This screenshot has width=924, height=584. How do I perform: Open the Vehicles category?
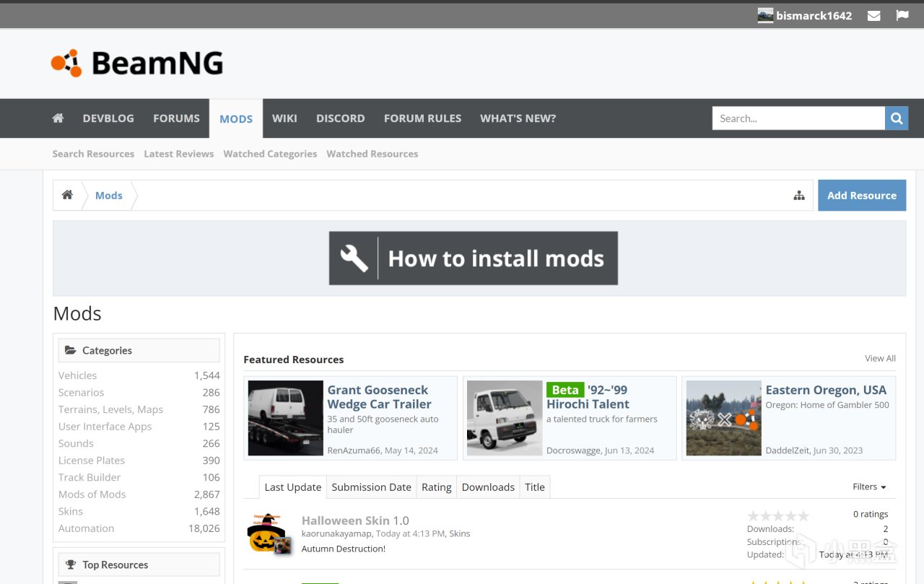77,375
